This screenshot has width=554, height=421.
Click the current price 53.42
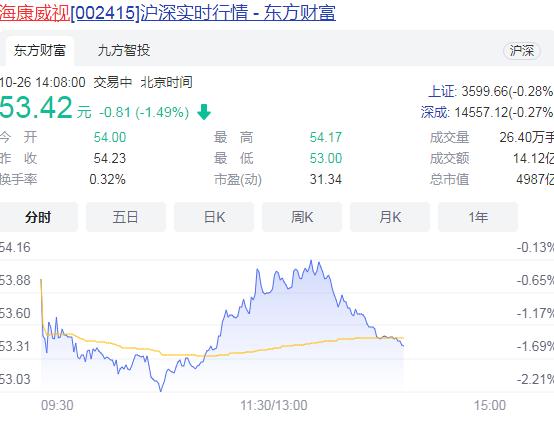click(x=36, y=108)
